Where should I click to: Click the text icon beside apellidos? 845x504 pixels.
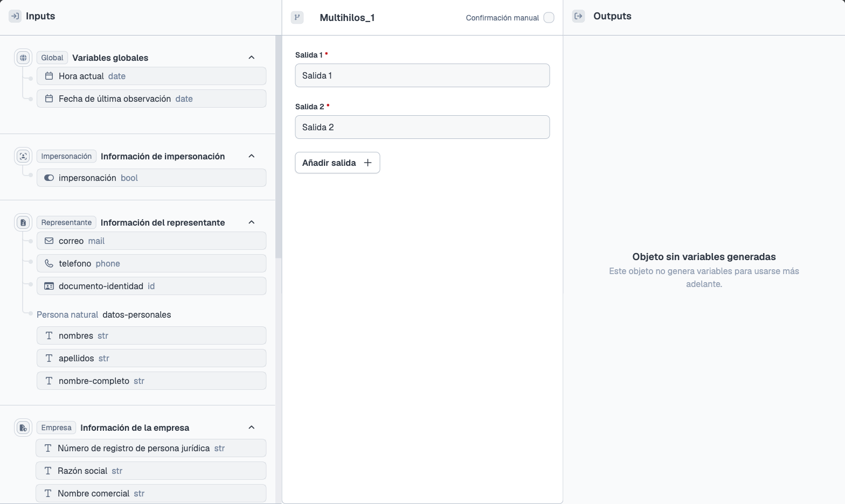49,358
